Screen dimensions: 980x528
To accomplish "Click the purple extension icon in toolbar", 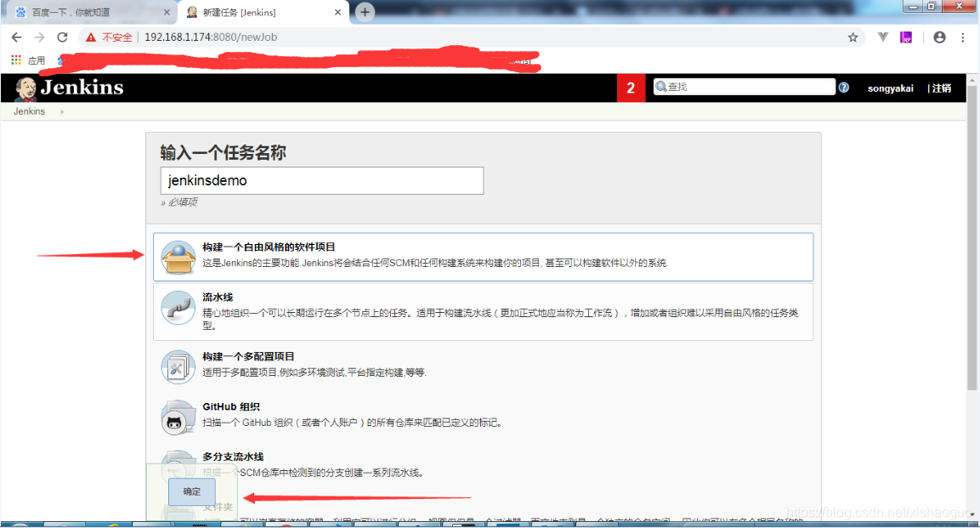I will [x=905, y=37].
